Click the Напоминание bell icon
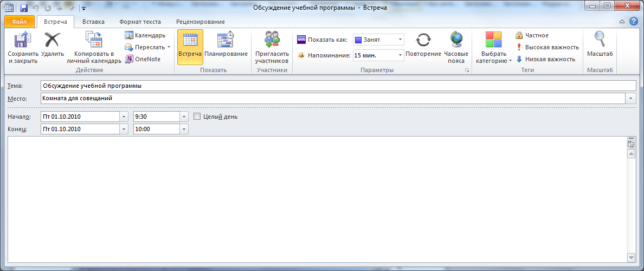644x271 pixels. (x=301, y=55)
